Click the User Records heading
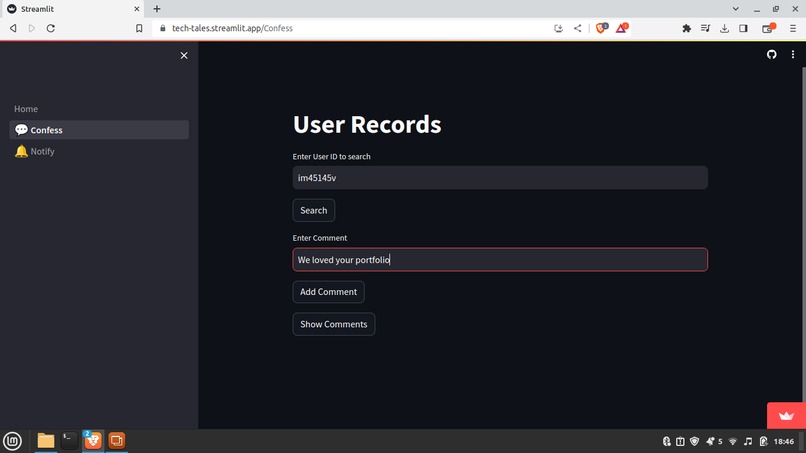Screen dimensions: 806x453 point(367,124)
